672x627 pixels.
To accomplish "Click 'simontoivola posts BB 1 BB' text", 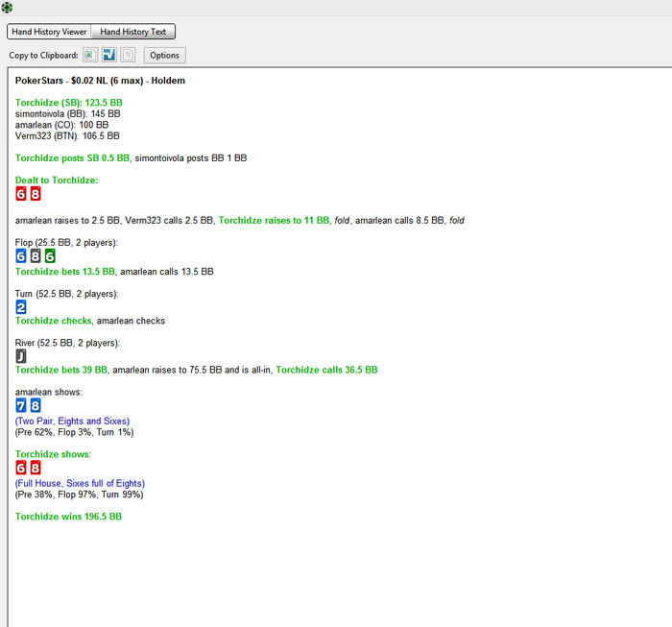I will [191, 158].
